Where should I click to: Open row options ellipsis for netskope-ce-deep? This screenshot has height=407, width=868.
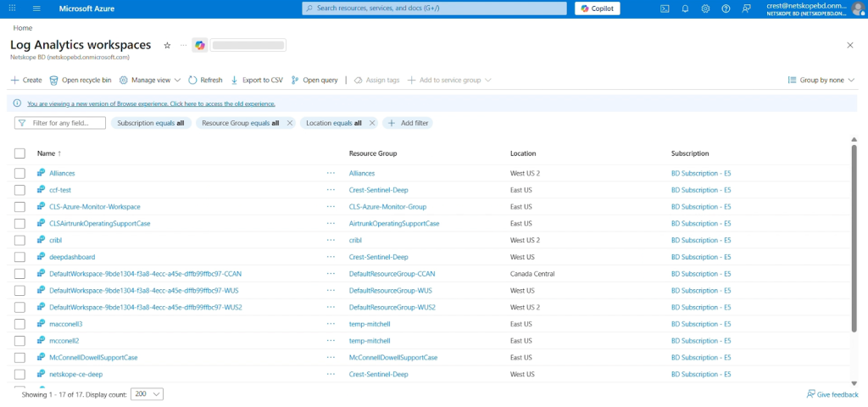coord(331,374)
